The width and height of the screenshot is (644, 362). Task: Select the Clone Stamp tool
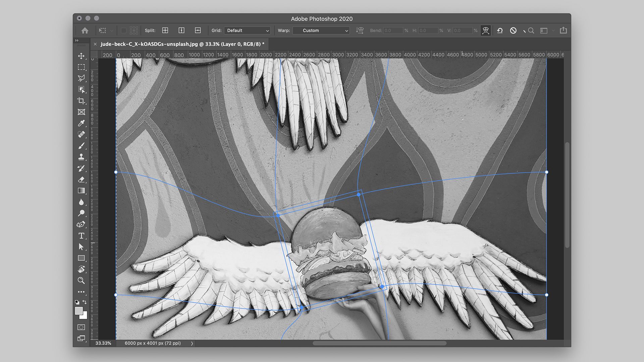pos(81,157)
